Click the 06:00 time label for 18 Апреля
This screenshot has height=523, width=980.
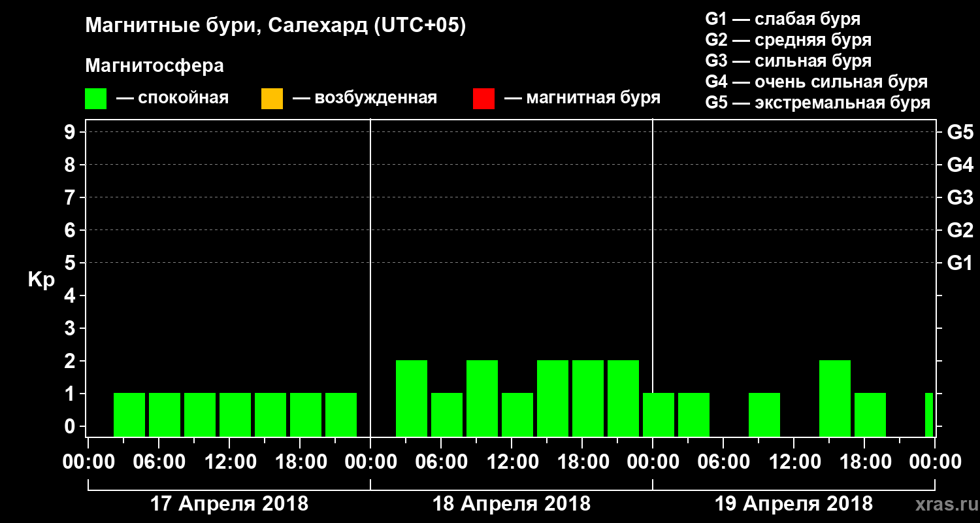pyautogui.click(x=441, y=462)
